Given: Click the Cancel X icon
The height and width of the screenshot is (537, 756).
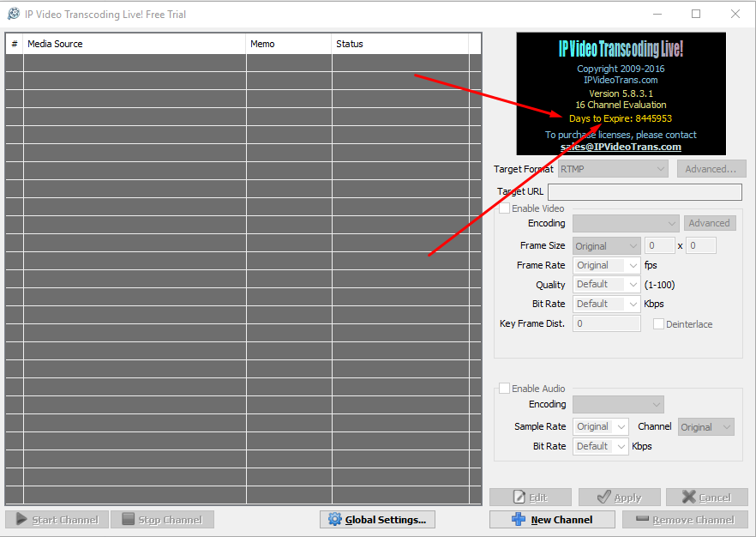Looking at the screenshot, I should click(x=689, y=497).
